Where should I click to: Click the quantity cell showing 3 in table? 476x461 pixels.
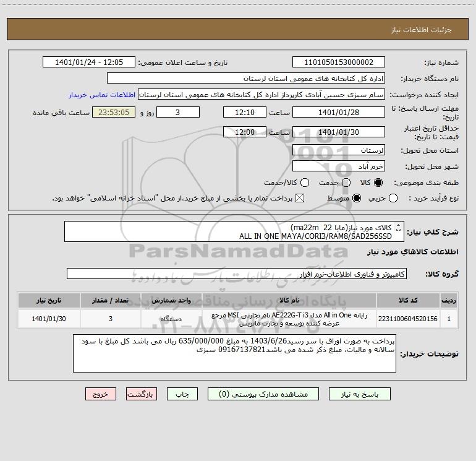point(111,319)
